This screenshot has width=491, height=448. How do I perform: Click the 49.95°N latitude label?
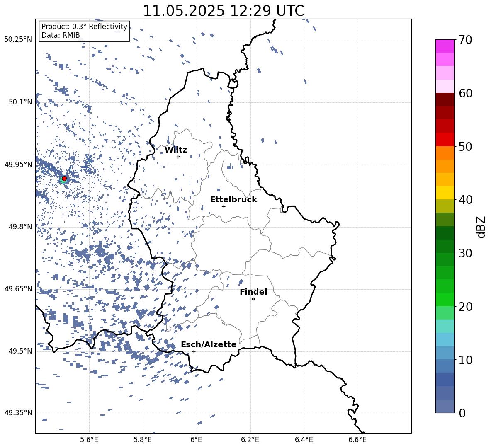[x=18, y=164]
